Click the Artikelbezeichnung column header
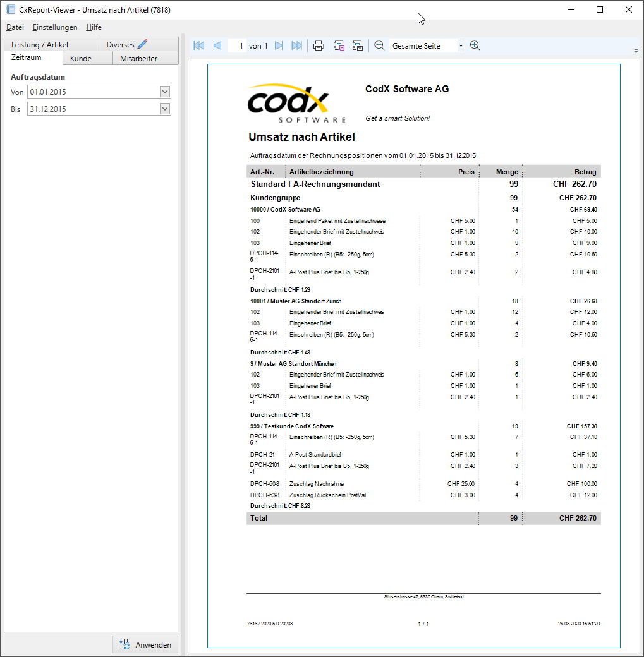 click(321, 172)
